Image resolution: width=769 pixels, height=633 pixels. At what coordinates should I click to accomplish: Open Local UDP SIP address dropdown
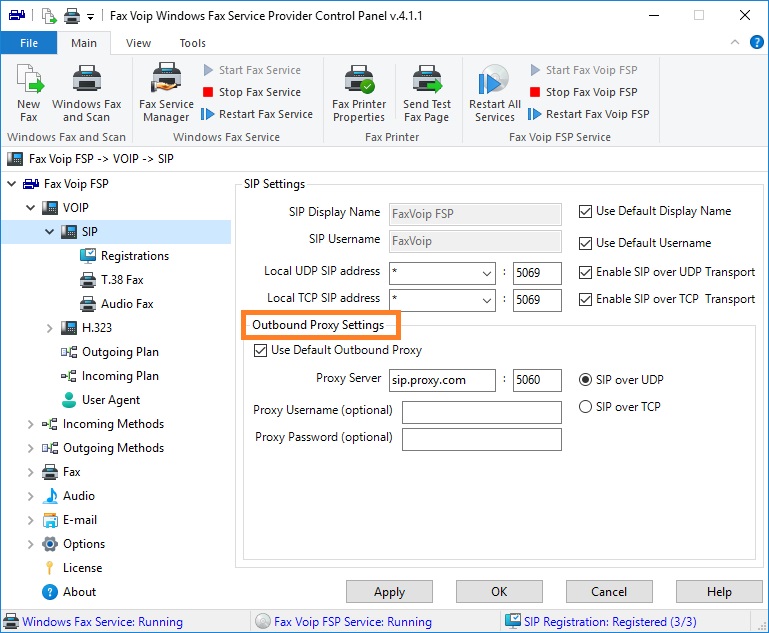pos(487,274)
